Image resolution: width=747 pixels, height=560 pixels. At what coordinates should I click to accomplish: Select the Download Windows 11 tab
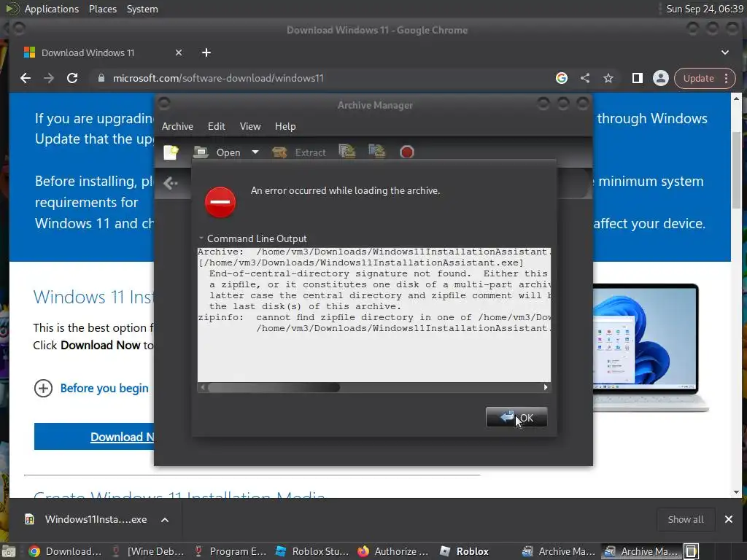point(88,52)
